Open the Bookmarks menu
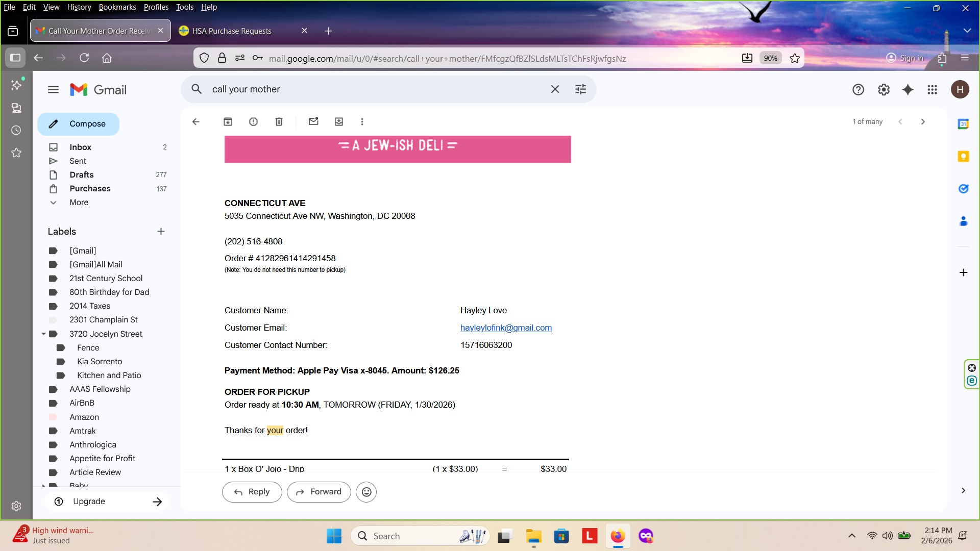 [x=117, y=7]
